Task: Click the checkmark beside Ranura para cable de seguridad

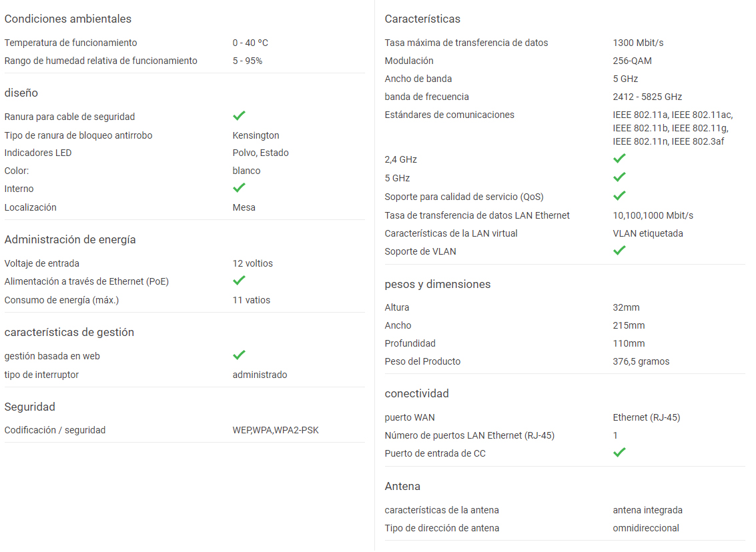Action: (239, 115)
